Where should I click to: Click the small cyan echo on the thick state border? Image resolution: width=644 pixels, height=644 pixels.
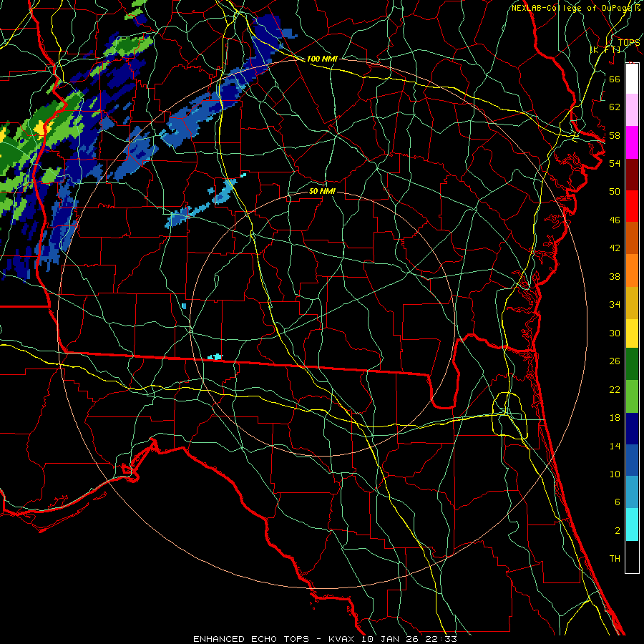[215, 357]
